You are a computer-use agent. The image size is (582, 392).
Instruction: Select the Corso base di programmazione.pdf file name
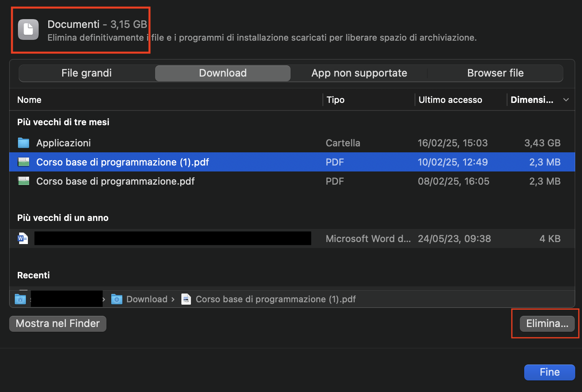(115, 181)
